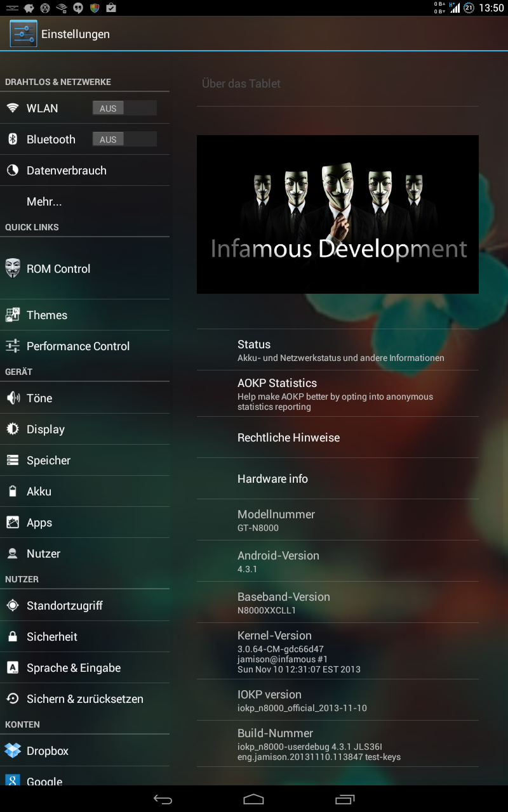Image resolution: width=508 pixels, height=812 pixels.
Task: Tap the ROM Control mask icon
Action: tap(13, 268)
